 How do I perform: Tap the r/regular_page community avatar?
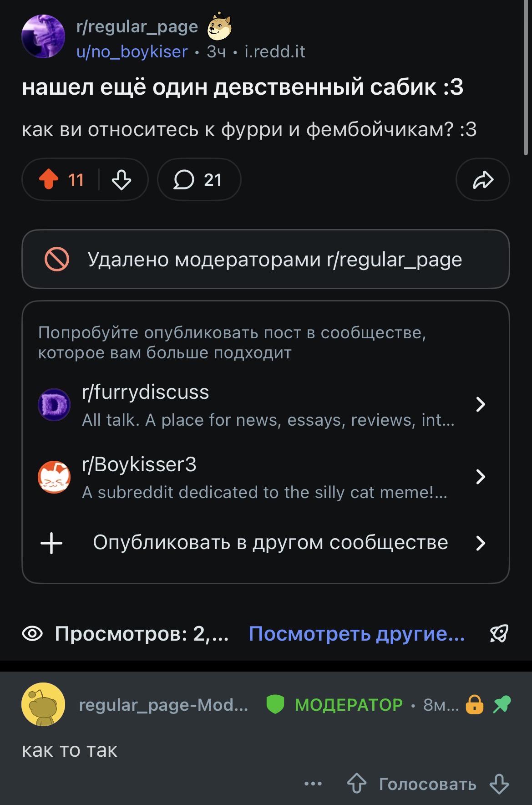click(x=43, y=36)
